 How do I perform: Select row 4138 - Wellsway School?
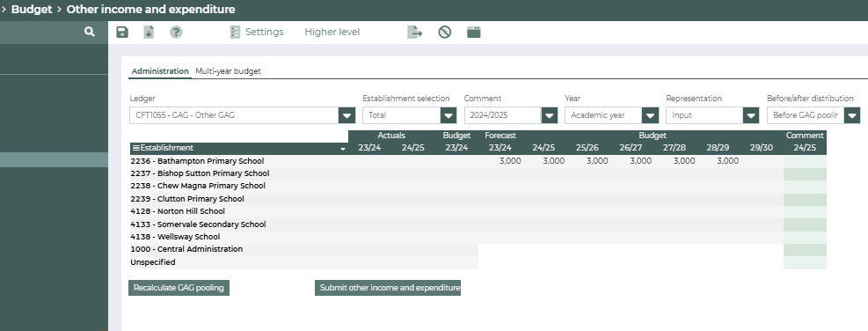point(175,237)
